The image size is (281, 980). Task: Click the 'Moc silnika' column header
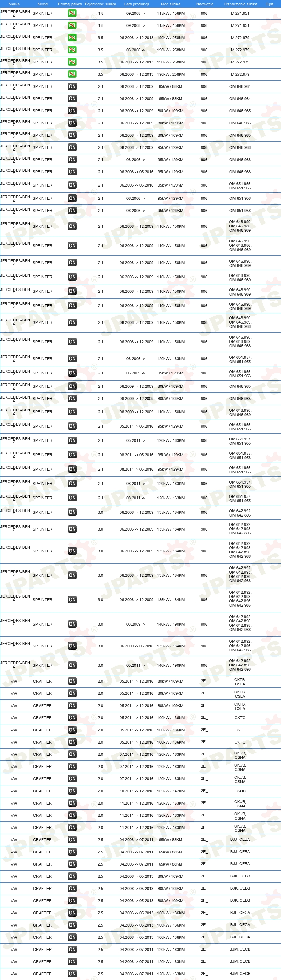point(170,4)
